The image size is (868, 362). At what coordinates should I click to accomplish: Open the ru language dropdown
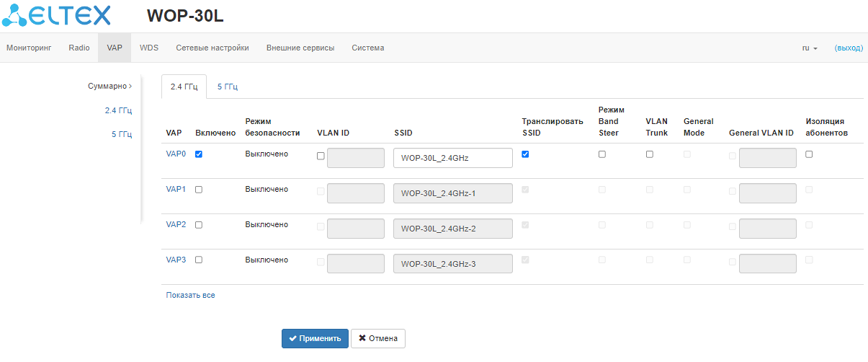click(x=810, y=48)
